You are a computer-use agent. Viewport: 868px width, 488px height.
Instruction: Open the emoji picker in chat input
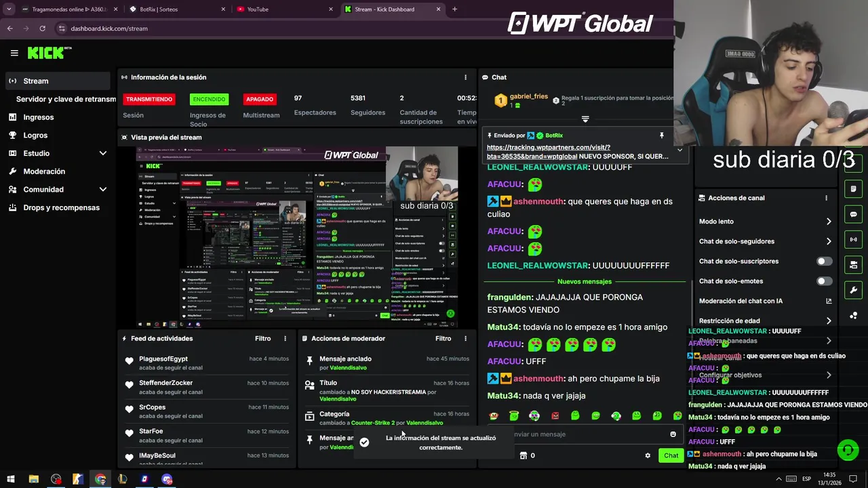click(x=673, y=434)
